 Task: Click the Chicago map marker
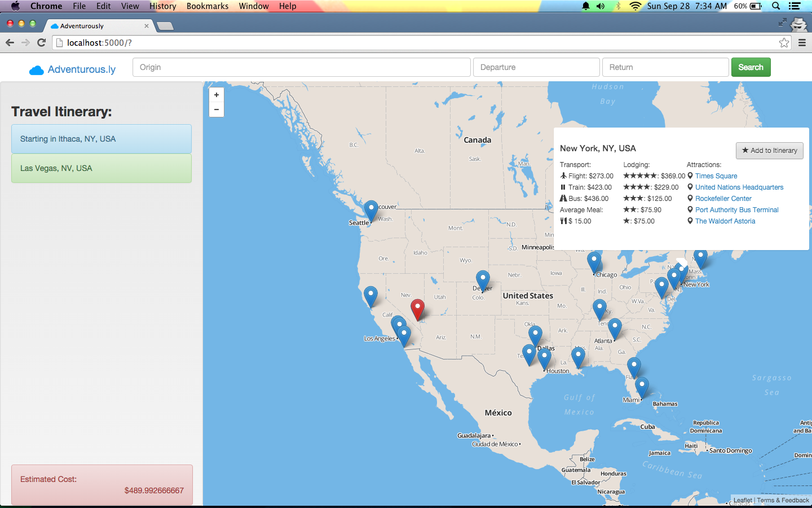[594, 263]
